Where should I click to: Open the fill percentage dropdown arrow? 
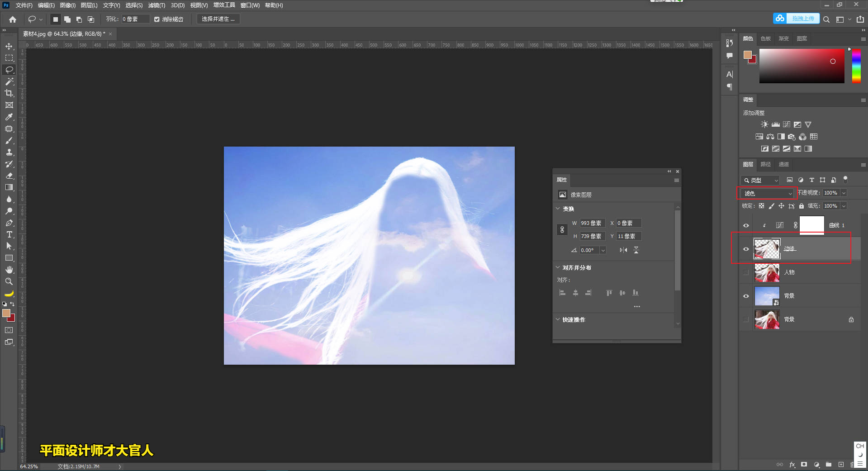coord(844,206)
